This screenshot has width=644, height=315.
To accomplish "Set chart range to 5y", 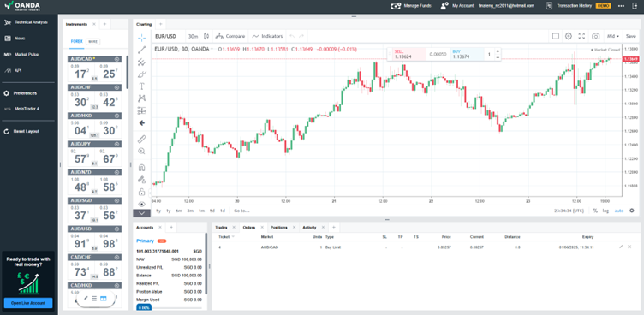I will 158,211.
